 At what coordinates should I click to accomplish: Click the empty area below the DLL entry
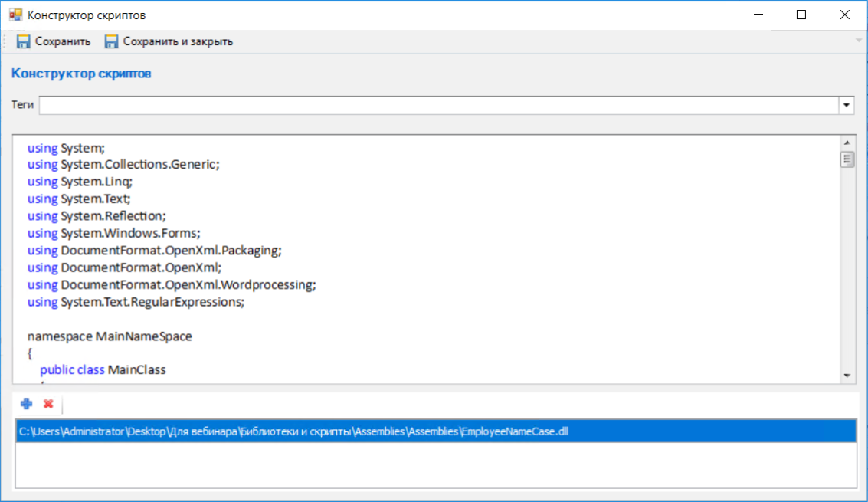click(x=435, y=464)
